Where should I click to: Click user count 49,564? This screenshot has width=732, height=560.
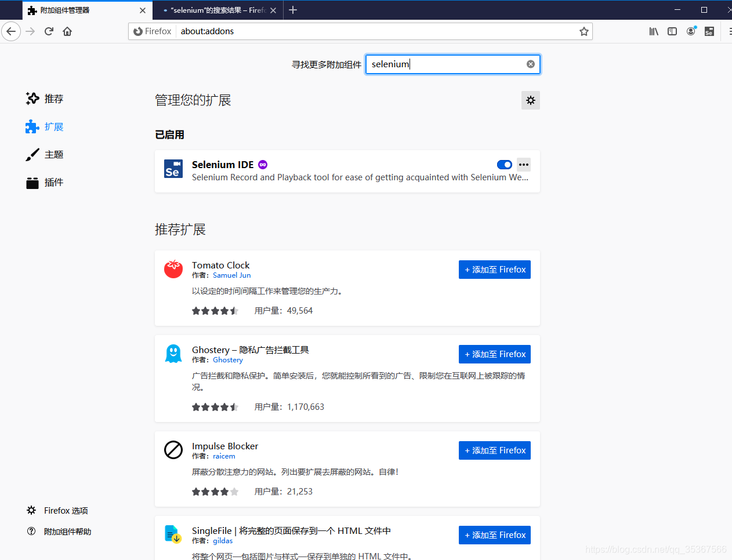[x=300, y=311]
